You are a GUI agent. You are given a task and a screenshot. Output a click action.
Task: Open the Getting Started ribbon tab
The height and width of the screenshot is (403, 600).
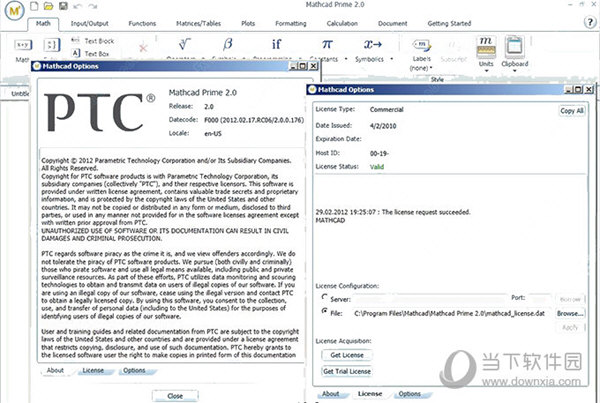(x=449, y=23)
